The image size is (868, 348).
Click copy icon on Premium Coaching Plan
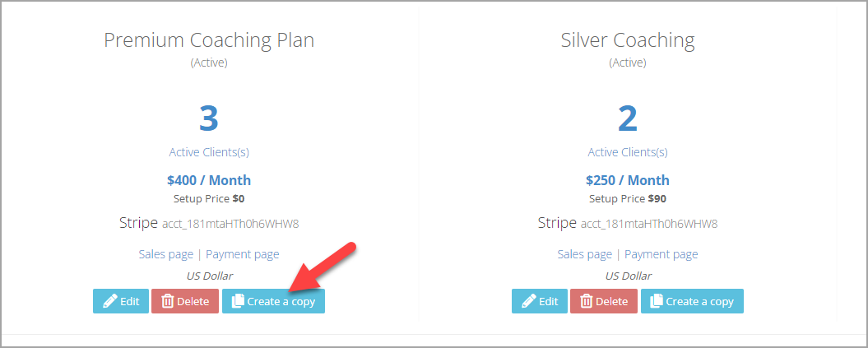[238, 301]
